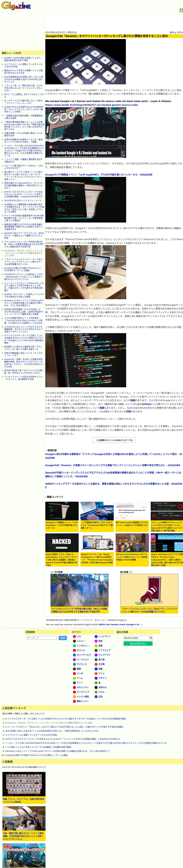Open ranking entry about Figure 02 ヒューマノイドロボット

(x=64, y=727)
